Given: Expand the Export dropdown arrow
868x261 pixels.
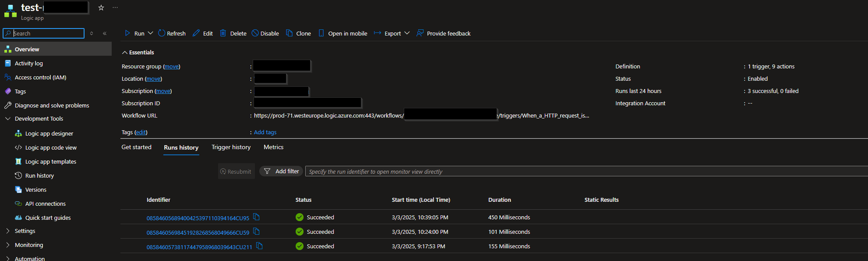Looking at the screenshot, I should [407, 33].
